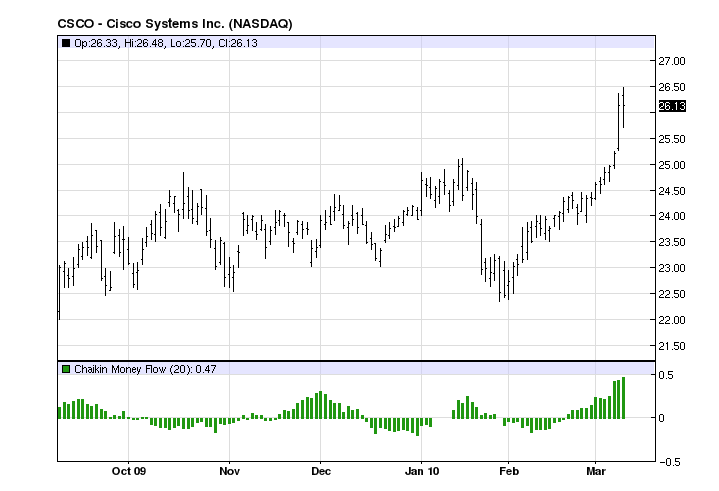Image resolution: width=719 pixels, height=491 pixels.
Task: Click the 0.5 money flow axis label
Action: pyautogui.click(x=666, y=375)
